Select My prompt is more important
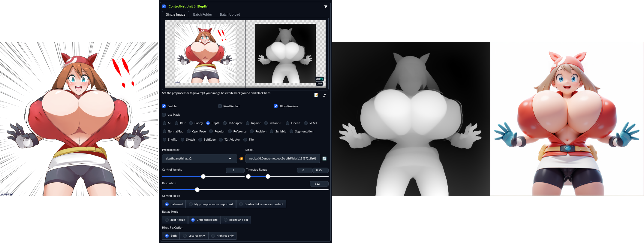The height and width of the screenshot is (243, 644). [x=211, y=204]
